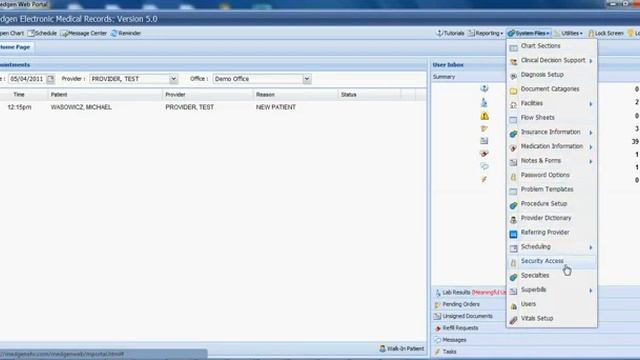Click the Facilities icon in menu
This screenshot has width=640, height=360.
coord(513,105)
